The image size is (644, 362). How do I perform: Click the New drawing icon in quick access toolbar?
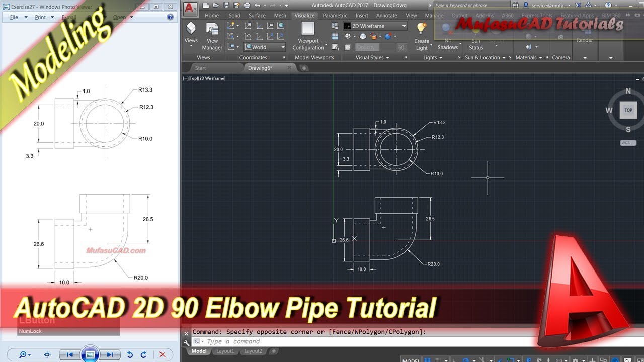206,5
